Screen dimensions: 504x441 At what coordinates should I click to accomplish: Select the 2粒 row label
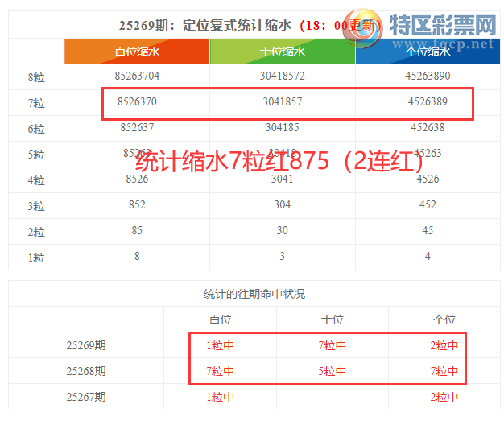36,232
